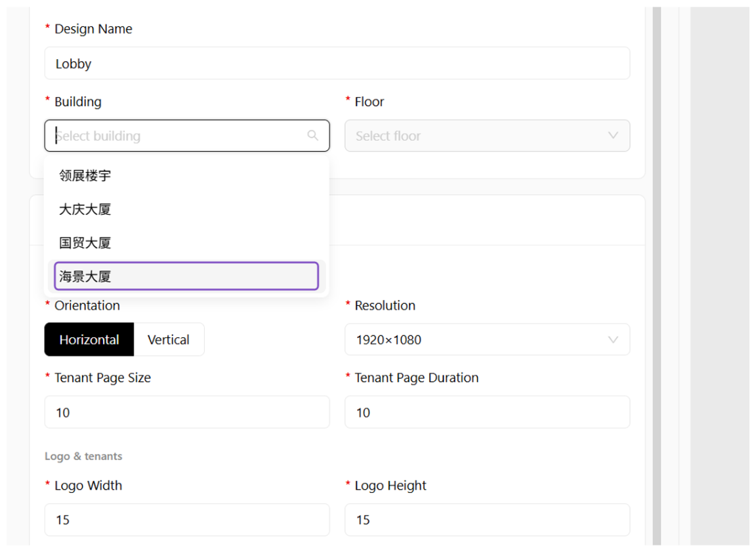Expand the Resolution 1920×1080 dropdown
Image resolution: width=756 pixels, height=552 pixels.
(487, 339)
